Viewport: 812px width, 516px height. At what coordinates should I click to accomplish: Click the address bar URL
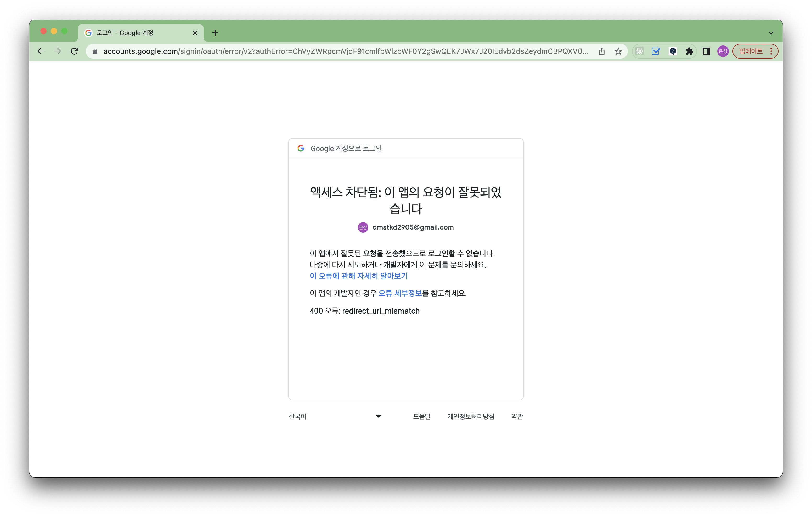click(x=346, y=51)
